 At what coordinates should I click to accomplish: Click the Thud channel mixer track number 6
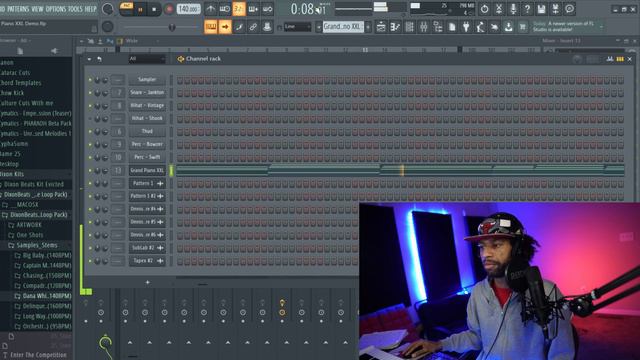pos(118,131)
